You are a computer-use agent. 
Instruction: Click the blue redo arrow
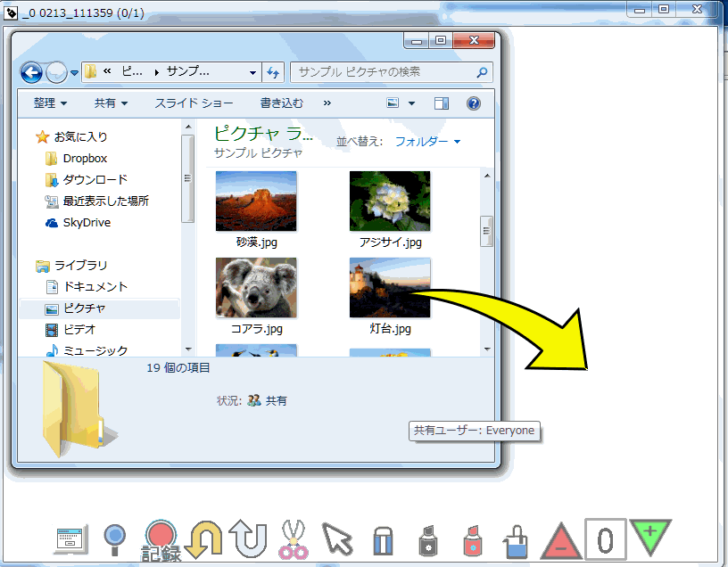click(249, 538)
